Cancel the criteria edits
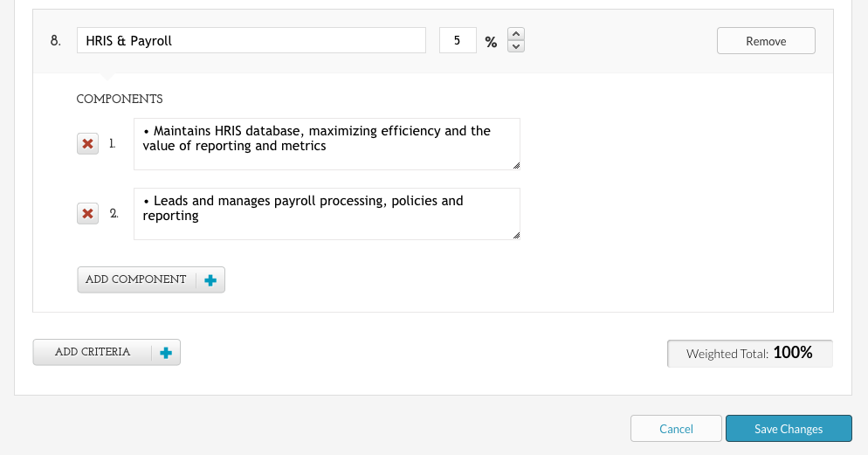868x455 pixels. point(676,429)
